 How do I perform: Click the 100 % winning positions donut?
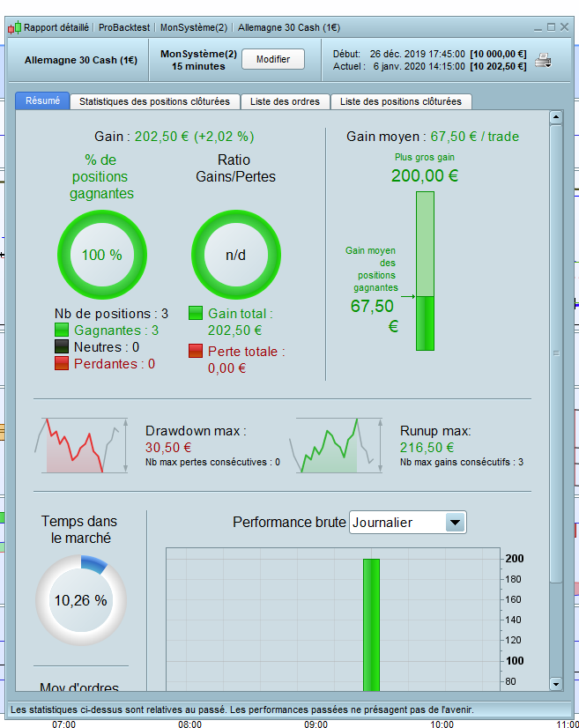click(x=102, y=255)
